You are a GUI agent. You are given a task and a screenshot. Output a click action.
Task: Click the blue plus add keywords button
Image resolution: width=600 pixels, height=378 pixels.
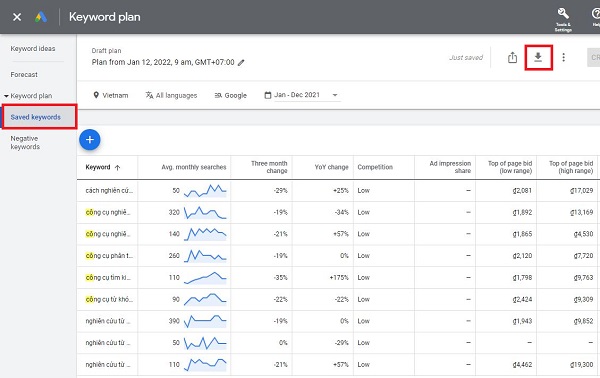click(90, 140)
